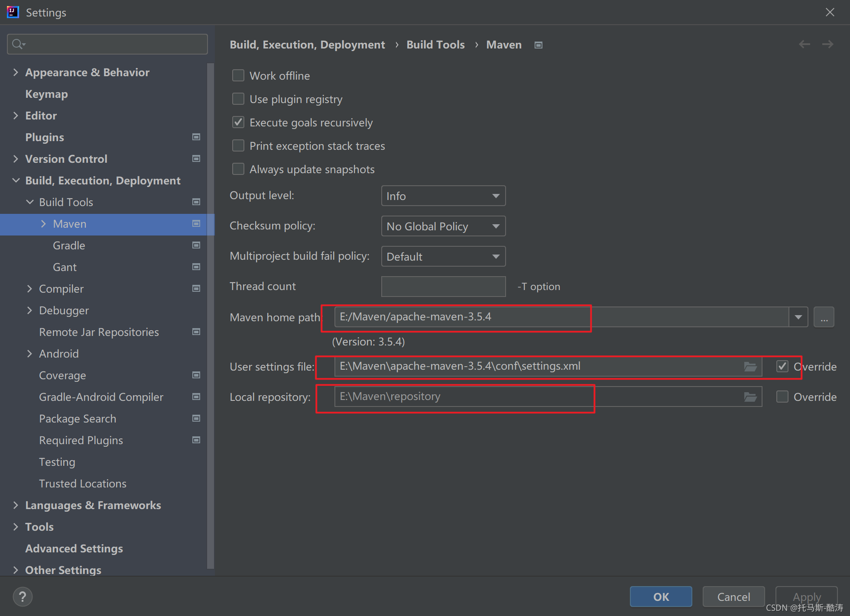Toggle Override for Local repository
The image size is (850, 616).
pyautogui.click(x=782, y=397)
